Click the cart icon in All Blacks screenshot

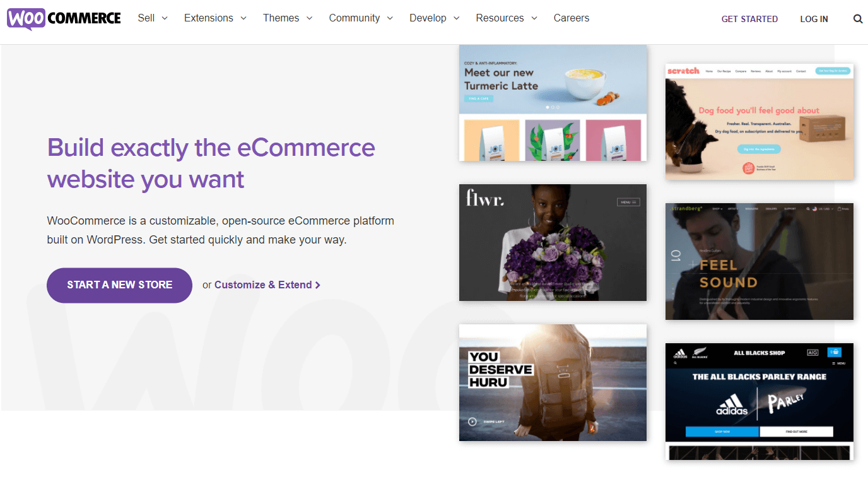(x=835, y=353)
